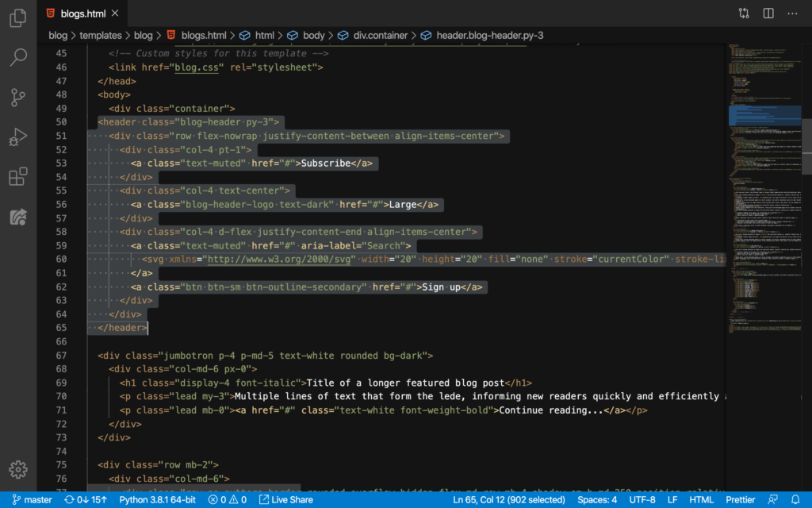Screen dimensions: 812x508
Task: Click the "Continue reading..." text on line 71
Action: [551, 410]
